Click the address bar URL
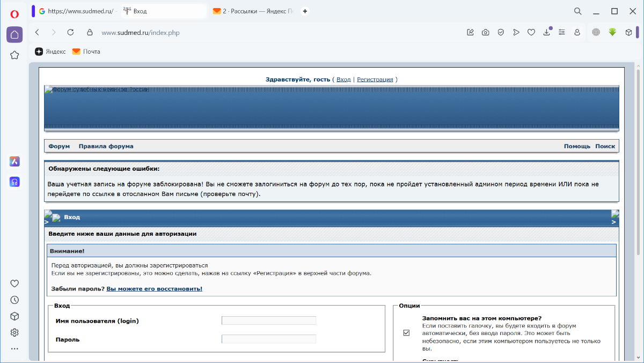The image size is (644, 363). coord(141,33)
